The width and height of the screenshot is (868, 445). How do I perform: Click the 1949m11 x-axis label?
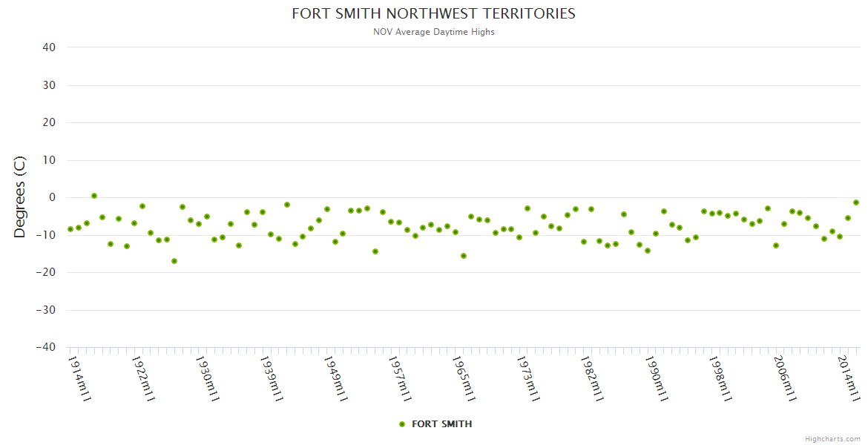point(336,378)
